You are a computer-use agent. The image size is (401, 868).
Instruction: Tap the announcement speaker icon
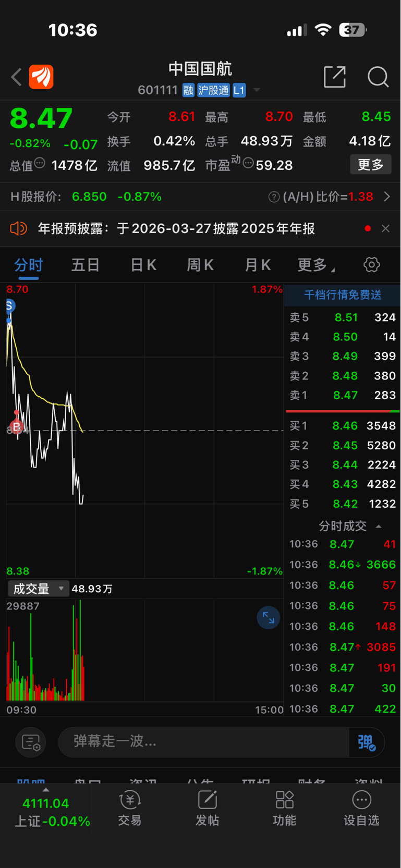click(18, 228)
